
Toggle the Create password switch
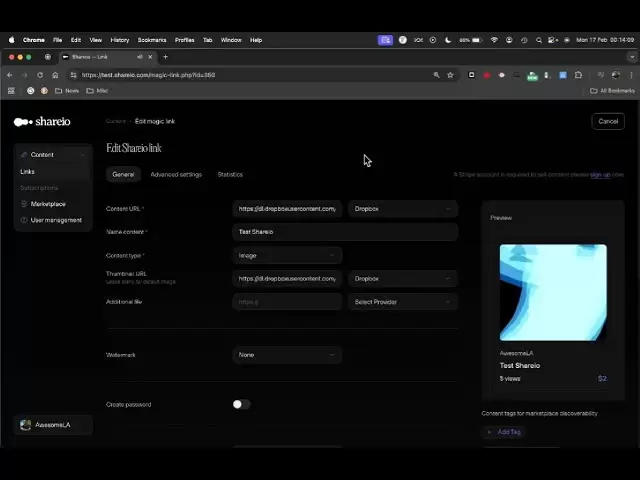coord(241,404)
